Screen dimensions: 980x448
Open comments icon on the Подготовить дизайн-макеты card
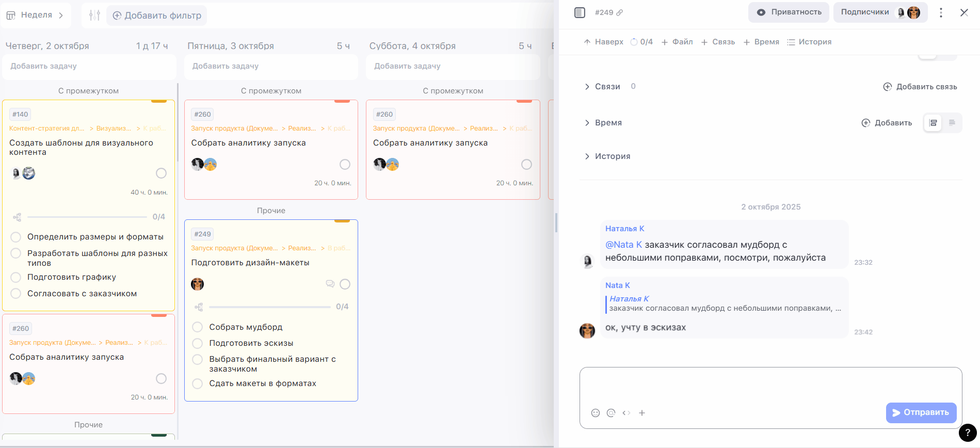(x=330, y=284)
